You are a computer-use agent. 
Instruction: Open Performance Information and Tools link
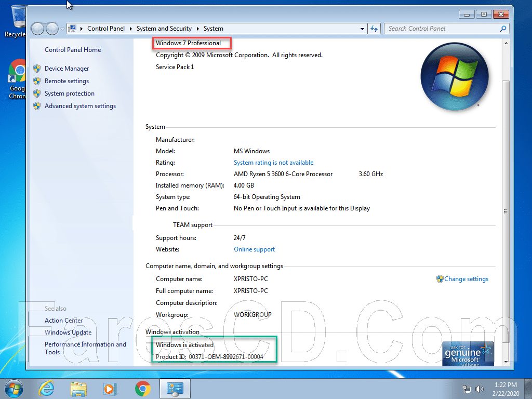pos(85,348)
